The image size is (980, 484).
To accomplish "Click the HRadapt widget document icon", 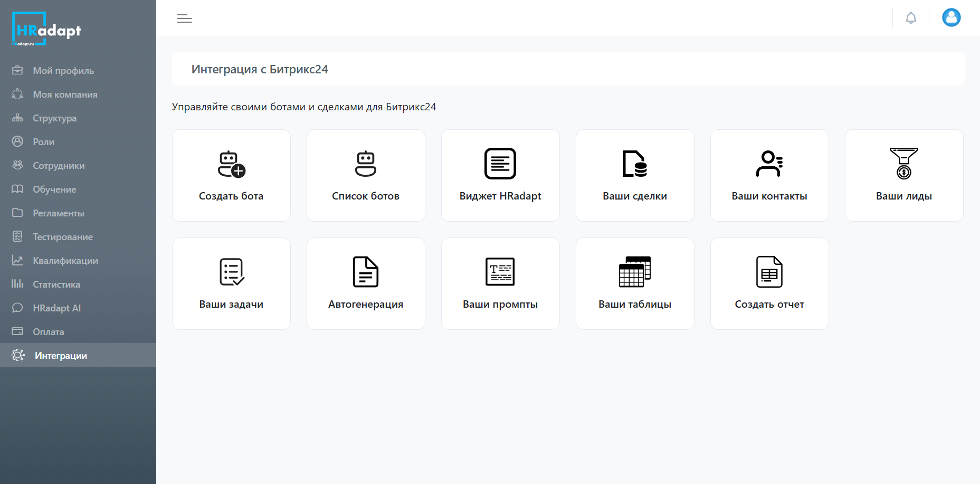I will pyautogui.click(x=500, y=164).
